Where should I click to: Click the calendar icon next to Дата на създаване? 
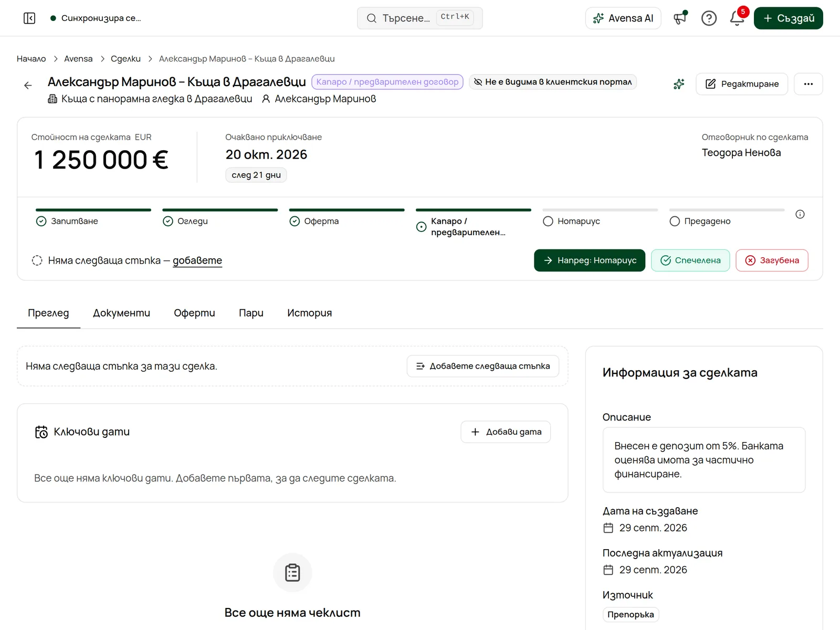tap(608, 528)
